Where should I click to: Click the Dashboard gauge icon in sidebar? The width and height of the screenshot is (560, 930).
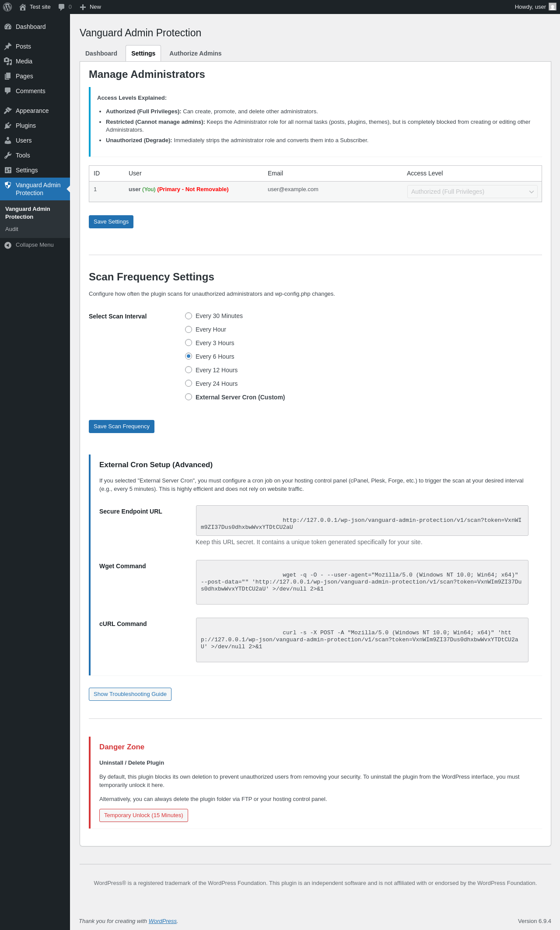(x=8, y=27)
